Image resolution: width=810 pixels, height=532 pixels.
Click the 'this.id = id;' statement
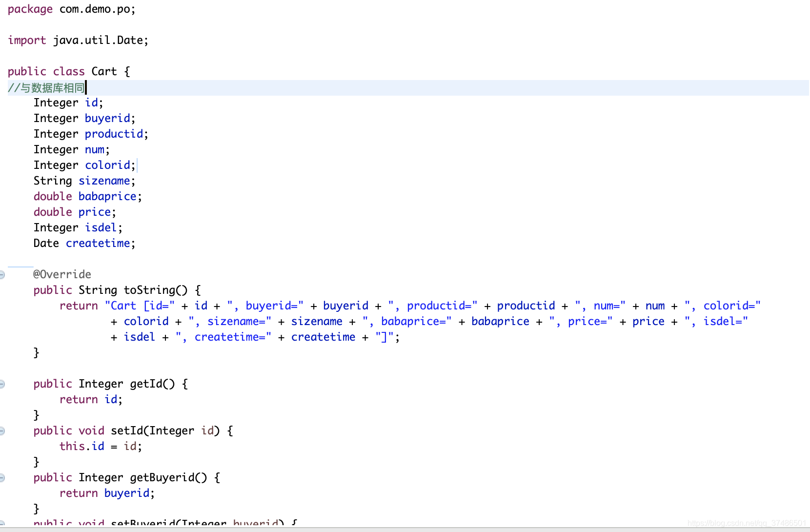pyautogui.click(x=101, y=446)
